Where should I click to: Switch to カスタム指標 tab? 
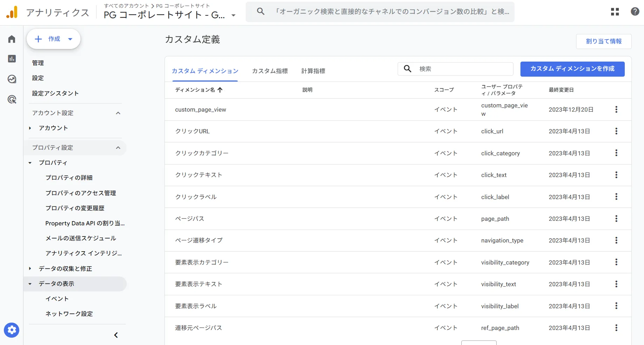(270, 71)
